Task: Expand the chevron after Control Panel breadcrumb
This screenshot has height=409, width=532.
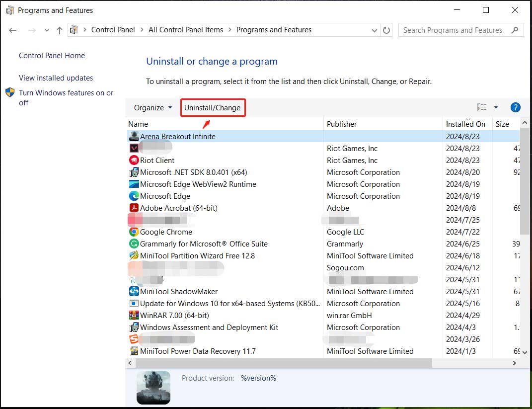Action: tap(142, 30)
